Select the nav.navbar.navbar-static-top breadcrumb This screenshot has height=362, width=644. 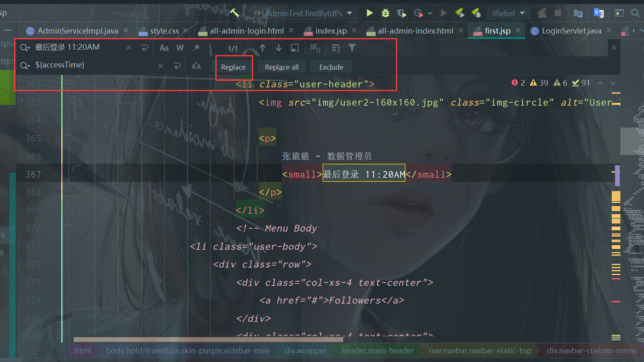[x=480, y=350]
